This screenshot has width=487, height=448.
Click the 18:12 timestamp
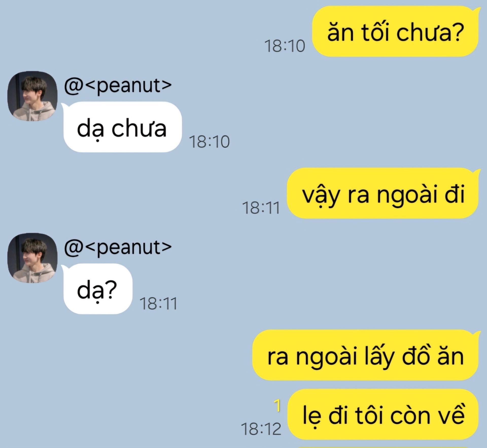[261, 429]
